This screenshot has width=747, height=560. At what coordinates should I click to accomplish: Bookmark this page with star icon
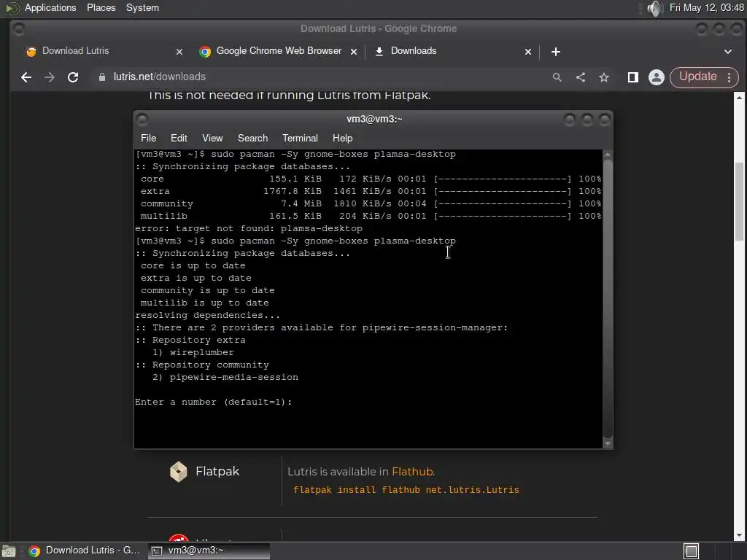(x=604, y=77)
